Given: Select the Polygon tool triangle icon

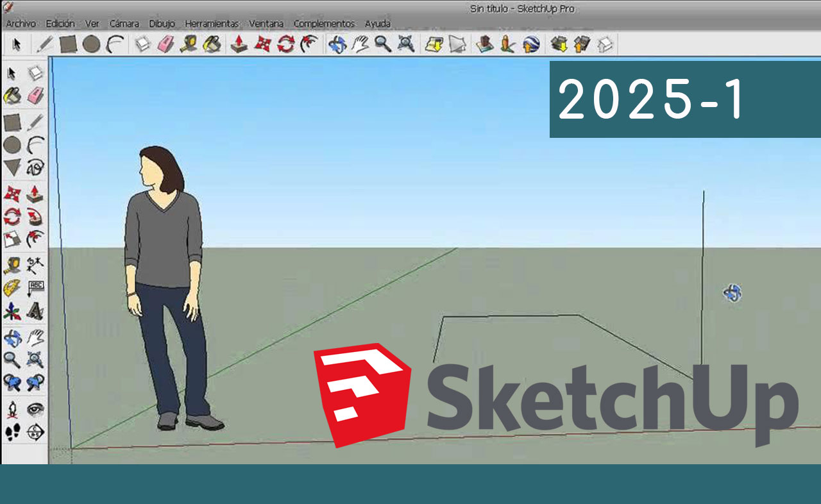Looking at the screenshot, I should tap(12, 168).
